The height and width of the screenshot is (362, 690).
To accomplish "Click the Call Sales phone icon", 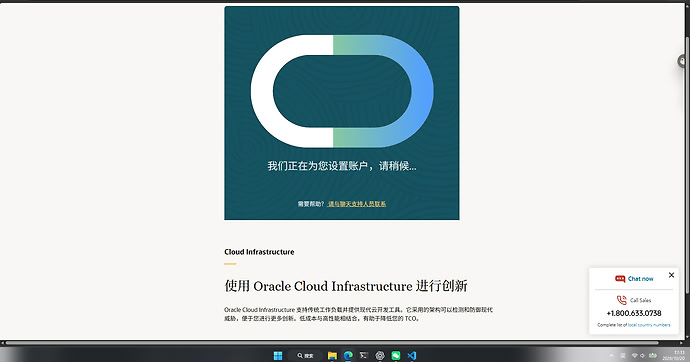I will [x=621, y=300].
